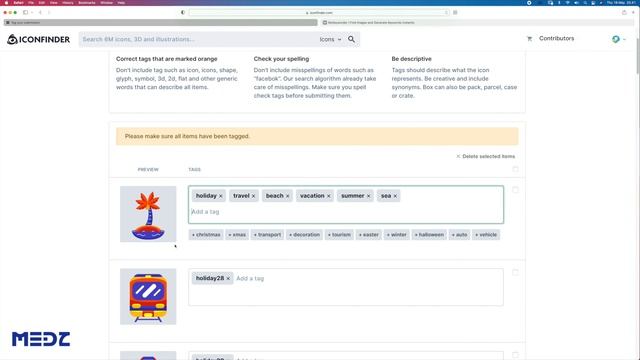
Task: Add suggested tag winter
Action: 397,235
